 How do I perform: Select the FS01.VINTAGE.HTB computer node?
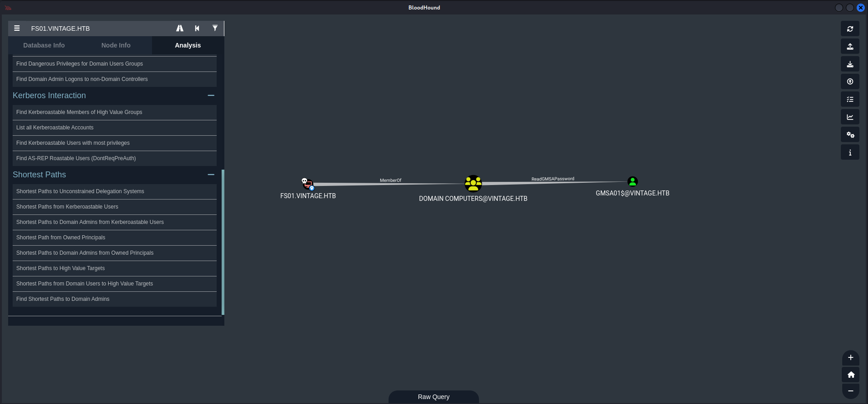[308, 184]
